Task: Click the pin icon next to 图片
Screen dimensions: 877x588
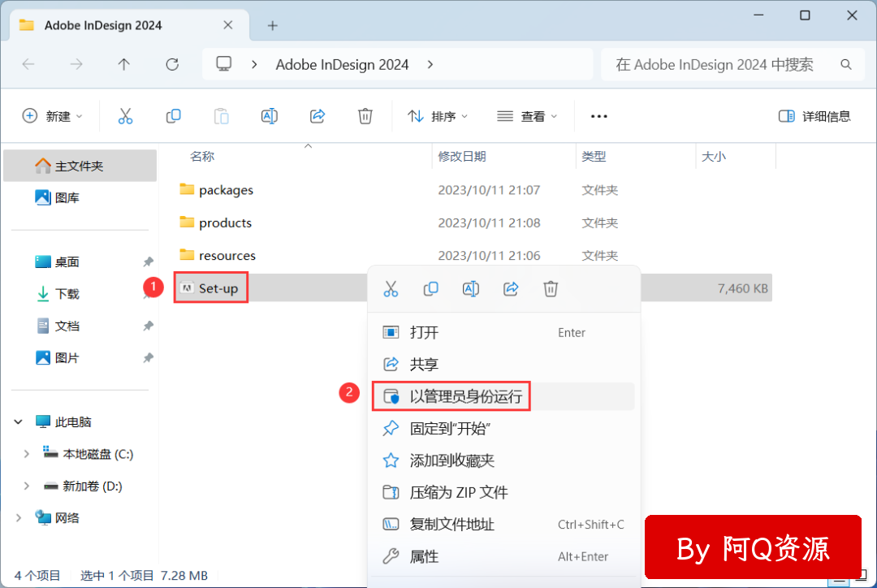Action: click(x=149, y=358)
